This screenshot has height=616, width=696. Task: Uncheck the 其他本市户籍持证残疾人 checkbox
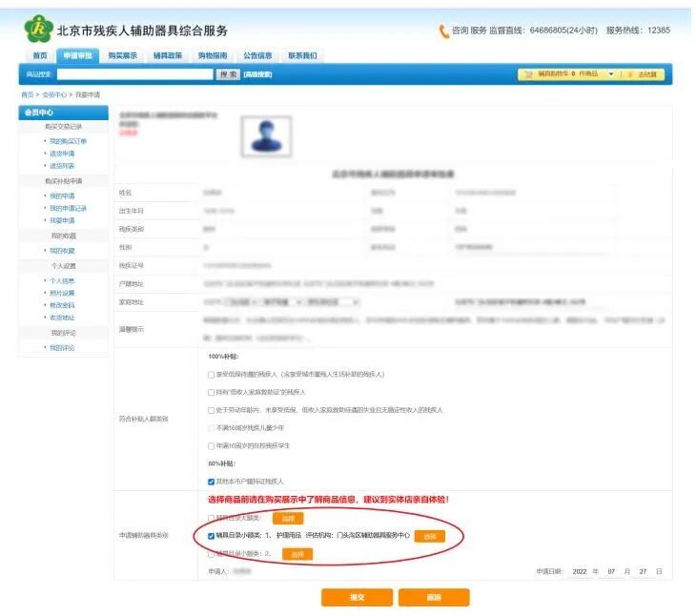(212, 482)
